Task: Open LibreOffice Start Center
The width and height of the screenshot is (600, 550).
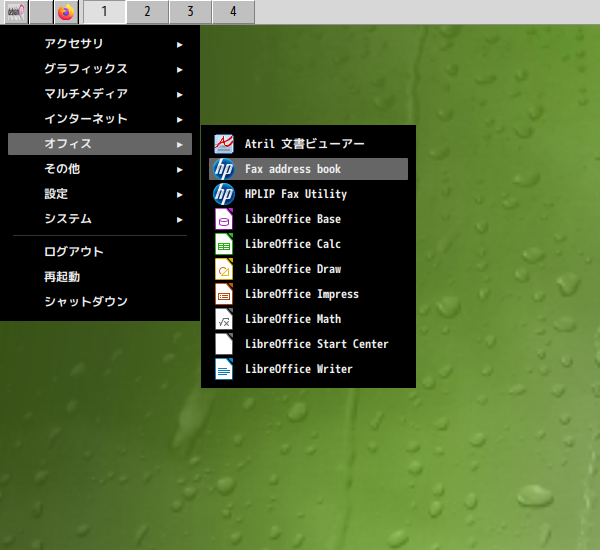Action: click(308, 344)
